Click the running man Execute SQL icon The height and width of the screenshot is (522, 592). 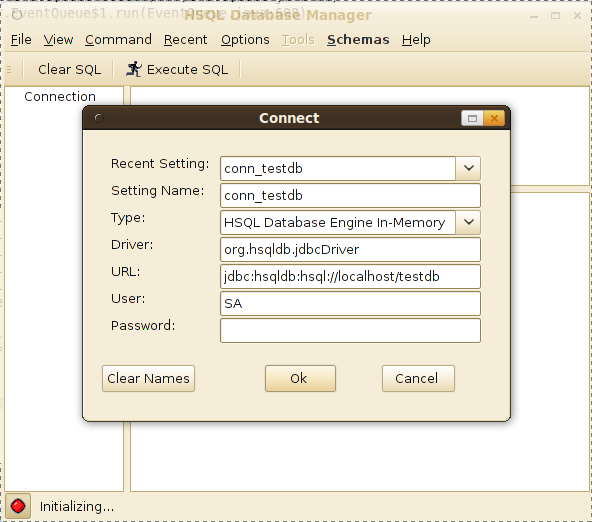pos(134,69)
